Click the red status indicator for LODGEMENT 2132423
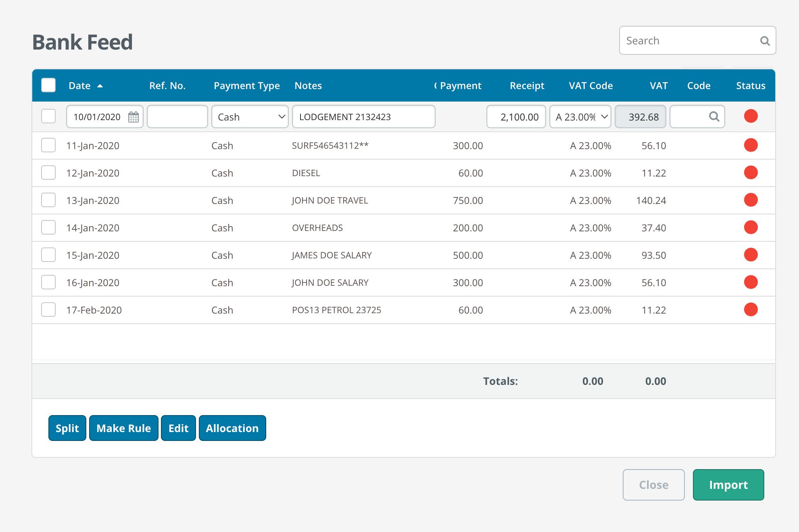The width and height of the screenshot is (799, 532). click(751, 116)
